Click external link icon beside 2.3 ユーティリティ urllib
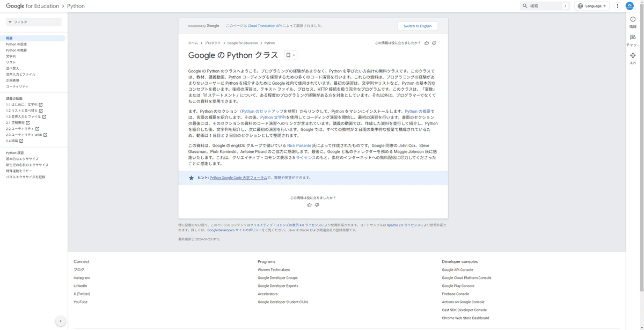The height and width of the screenshot is (330, 644). tap(45, 135)
